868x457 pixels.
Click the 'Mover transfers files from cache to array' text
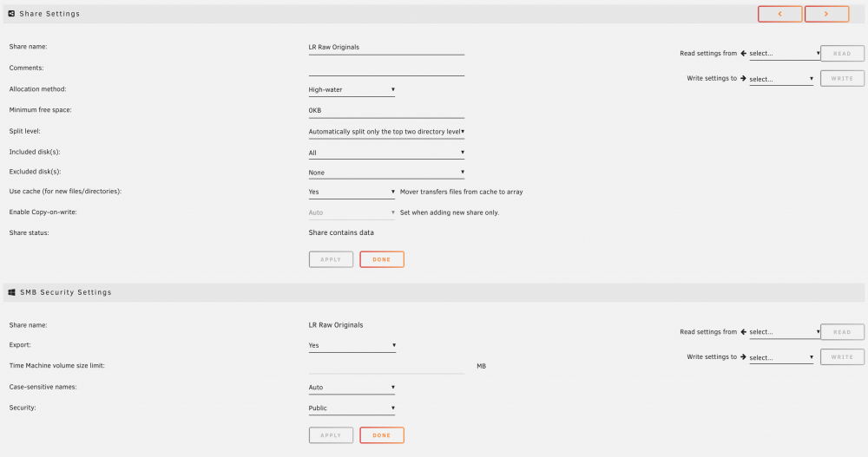(461, 192)
